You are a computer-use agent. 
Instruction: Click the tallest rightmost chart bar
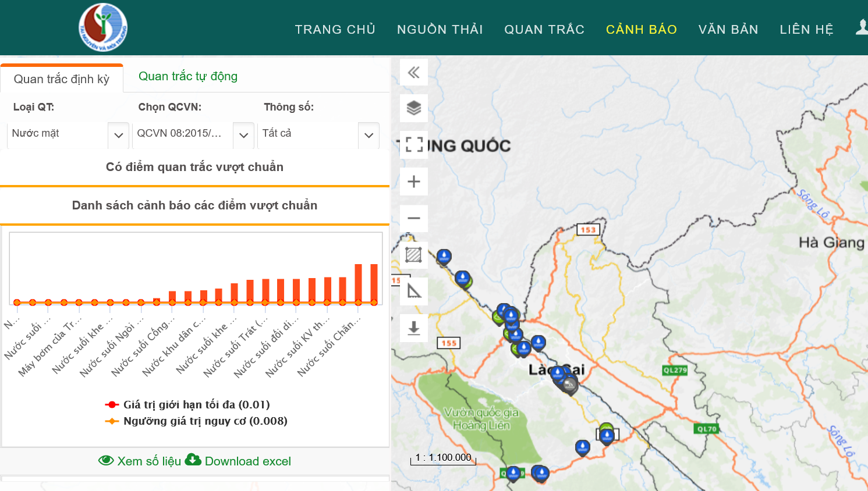click(x=374, y=284)
